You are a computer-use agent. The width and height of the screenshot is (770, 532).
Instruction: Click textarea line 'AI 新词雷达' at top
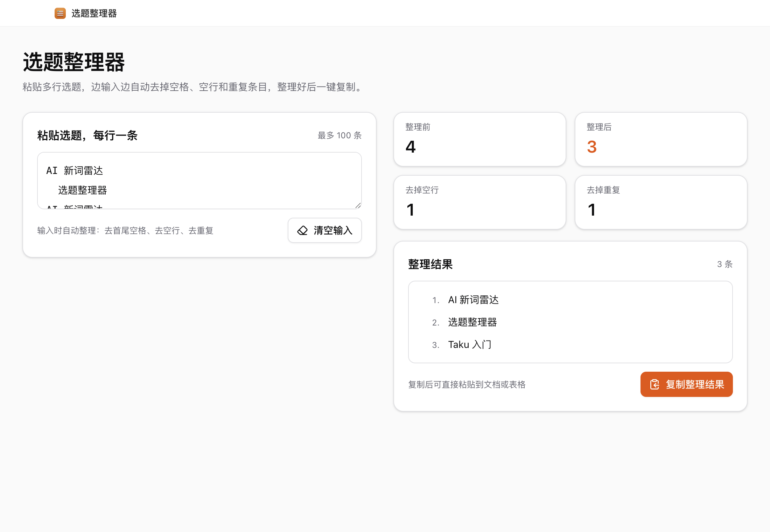pos(75,171)
